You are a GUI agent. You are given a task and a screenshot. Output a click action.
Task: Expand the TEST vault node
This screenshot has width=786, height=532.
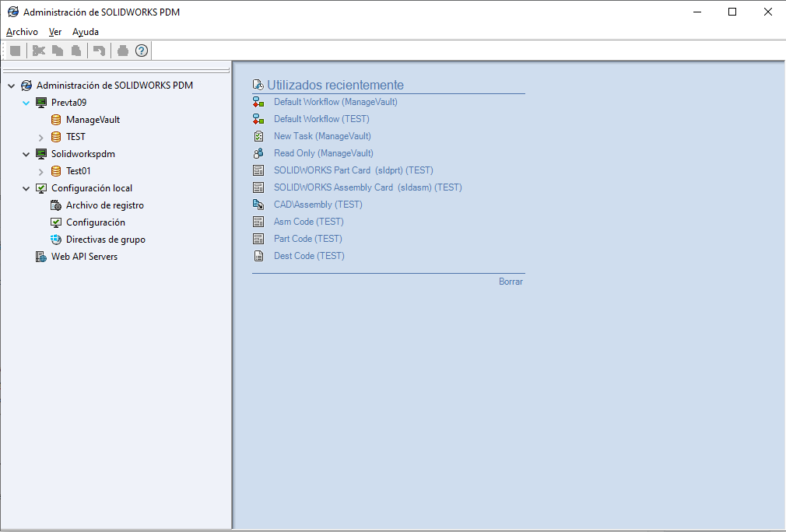(x=41, y=137)
